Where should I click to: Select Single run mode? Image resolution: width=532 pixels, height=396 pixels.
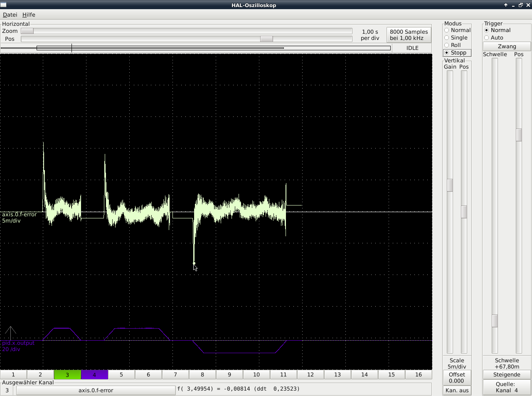click(x=456, y=37)
